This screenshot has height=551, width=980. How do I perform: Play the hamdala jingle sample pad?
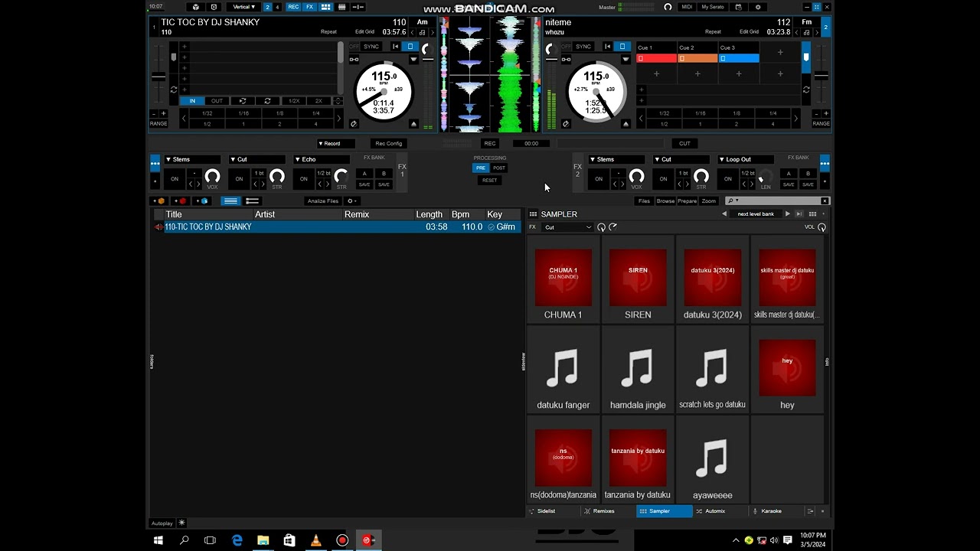(638, 370)
